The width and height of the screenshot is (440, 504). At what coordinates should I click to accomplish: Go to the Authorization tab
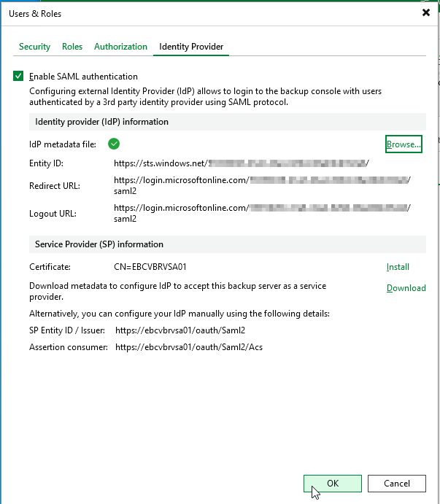click(120, 47)
